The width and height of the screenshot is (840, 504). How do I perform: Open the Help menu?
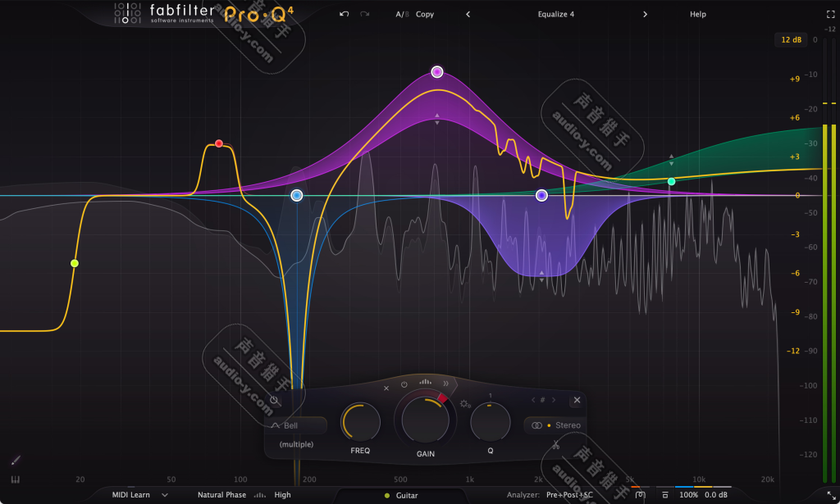[696, 14]
